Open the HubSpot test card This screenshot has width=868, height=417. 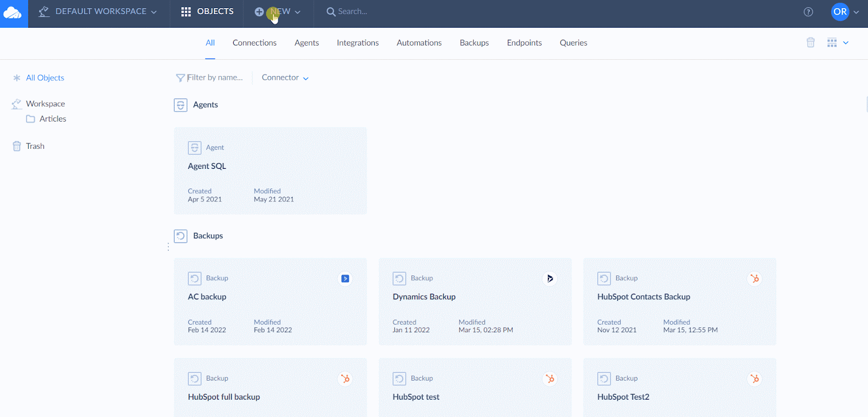tap(475, 388)
